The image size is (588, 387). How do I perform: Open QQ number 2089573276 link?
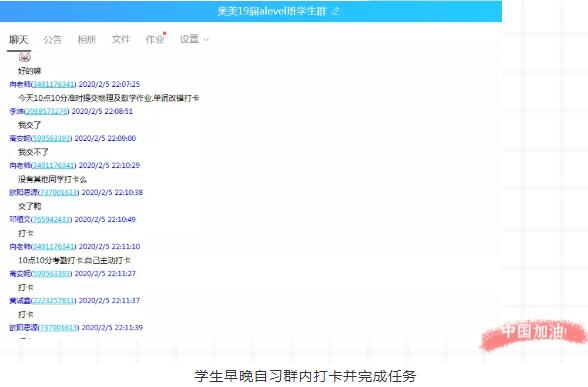coord(46,111)
